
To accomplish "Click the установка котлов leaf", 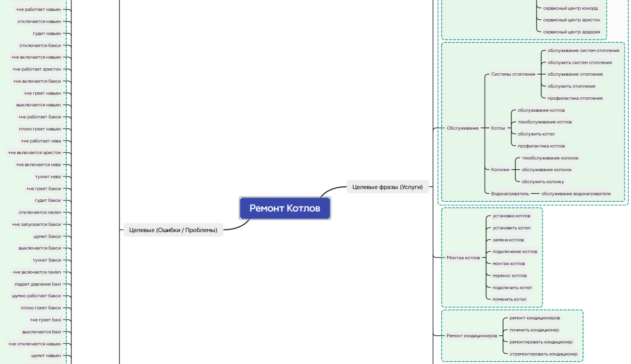I will tap(511, 216).
